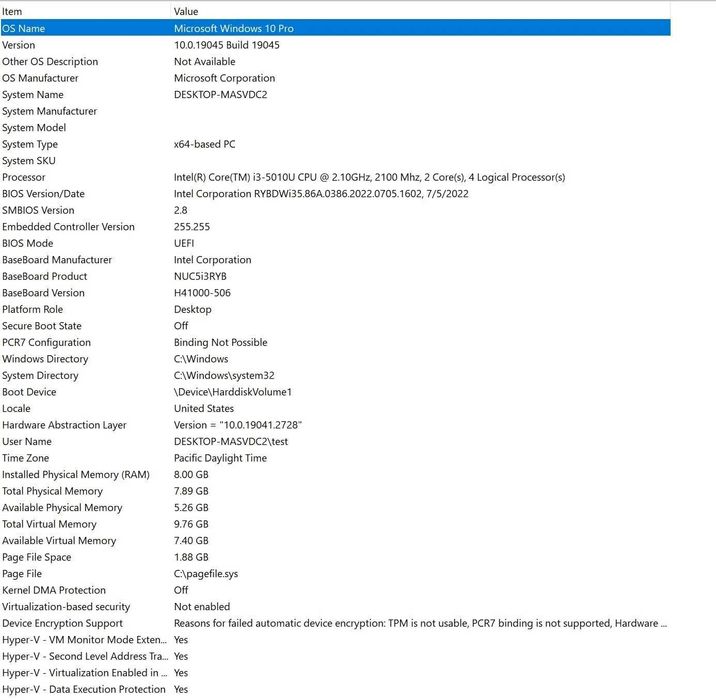Image resolution: width=716 pixels, height=700 pixels.
Task: Click the 'Pacific Daylight Time' value
Action: pos(221,458)
